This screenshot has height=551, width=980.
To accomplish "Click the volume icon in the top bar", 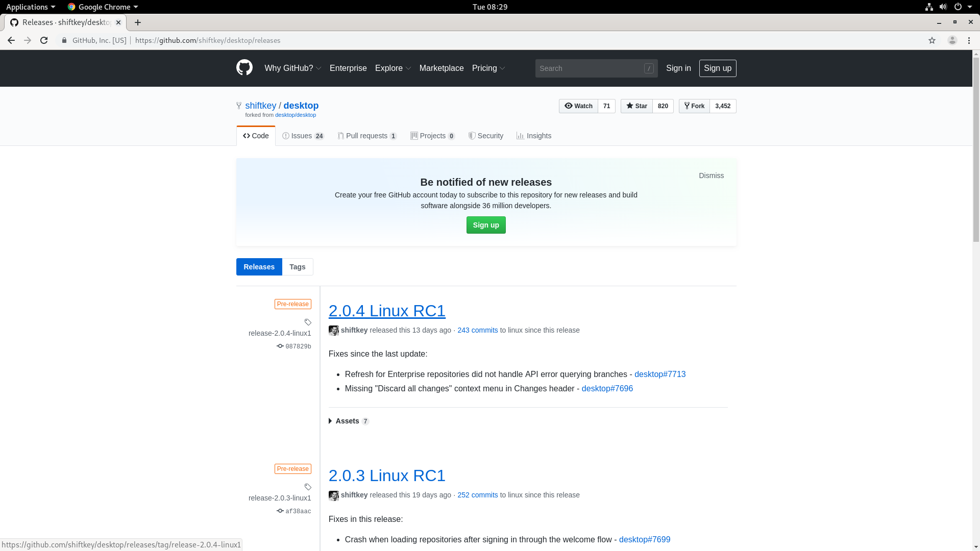I will coord(943,7).
